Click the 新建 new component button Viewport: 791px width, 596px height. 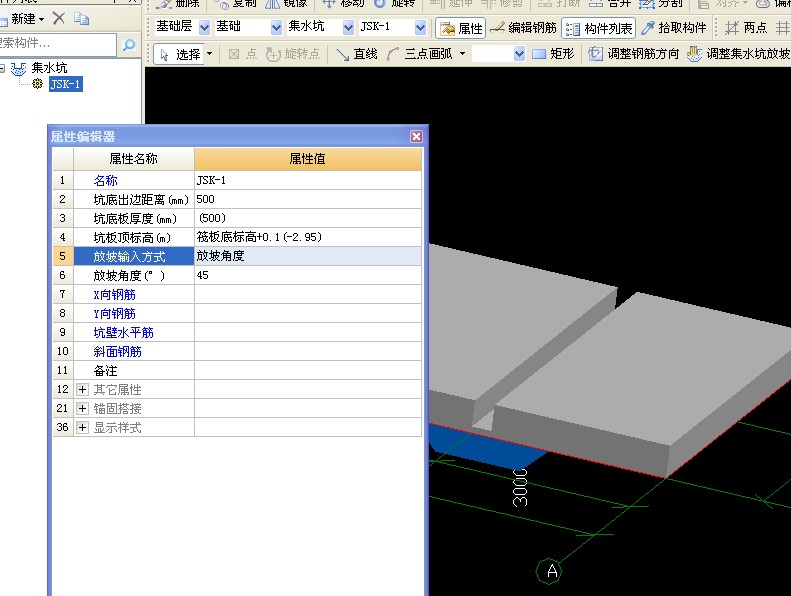(23, 19)
